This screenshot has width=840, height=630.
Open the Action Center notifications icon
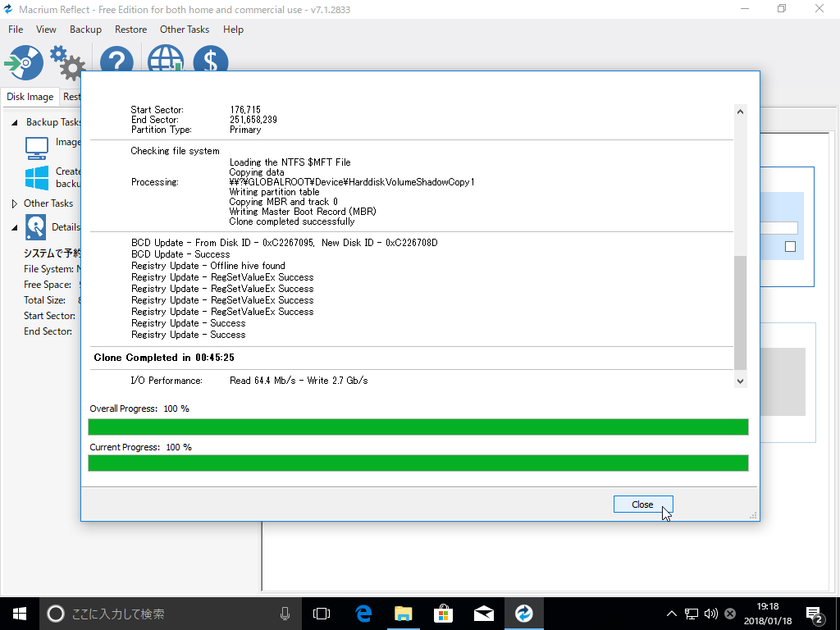815,615
